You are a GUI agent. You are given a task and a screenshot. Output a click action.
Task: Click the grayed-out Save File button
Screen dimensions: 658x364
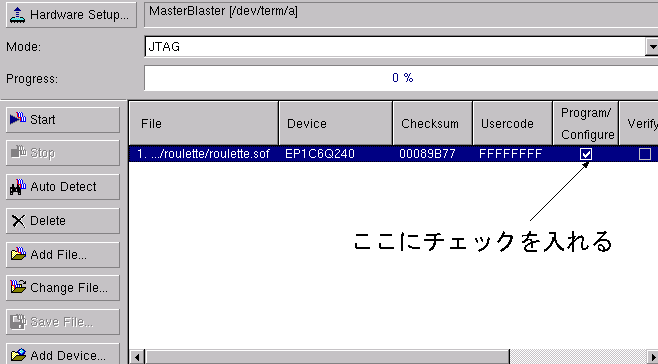point(63,322)
